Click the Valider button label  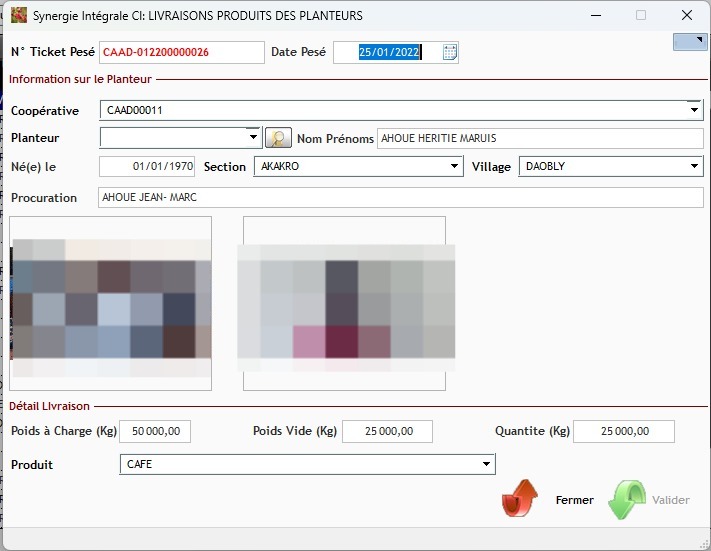tap(671, 500)
